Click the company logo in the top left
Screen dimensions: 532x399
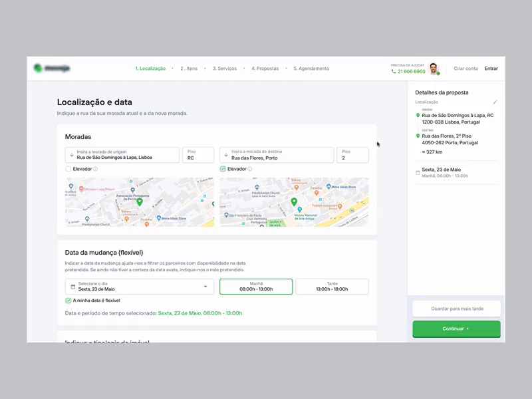[52, 68]
